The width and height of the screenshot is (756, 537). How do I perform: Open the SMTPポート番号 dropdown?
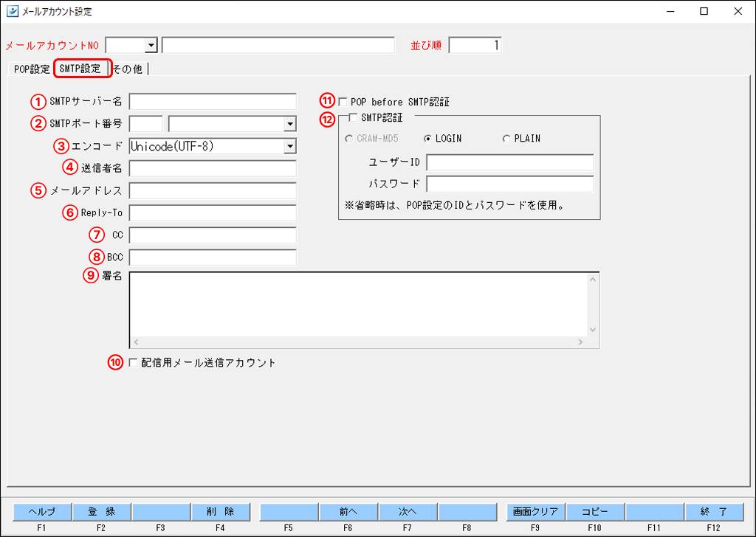289,123
